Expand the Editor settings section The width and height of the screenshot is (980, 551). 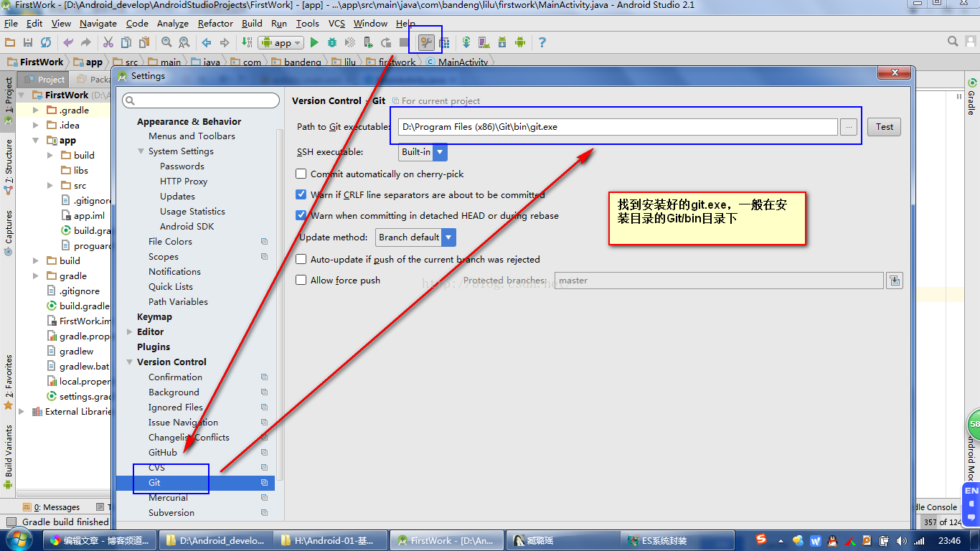(x=130, y=332)
